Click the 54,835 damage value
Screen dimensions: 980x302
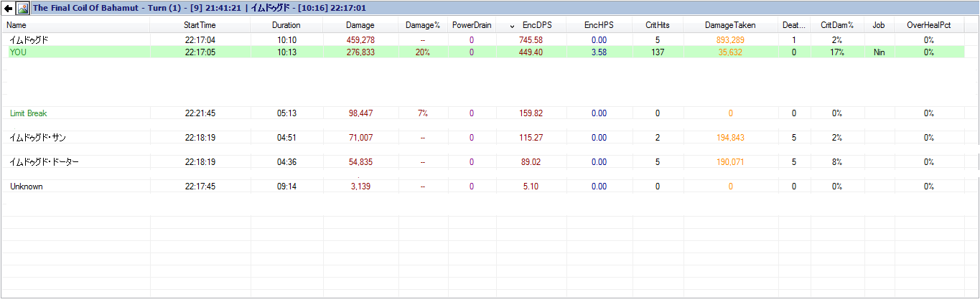(360, 162)
